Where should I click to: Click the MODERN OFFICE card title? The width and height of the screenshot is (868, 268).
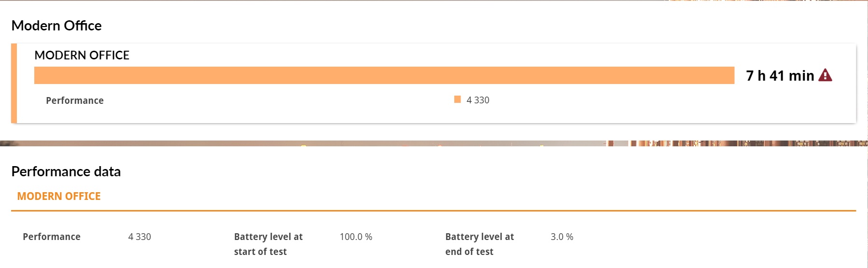pos(82,55)
